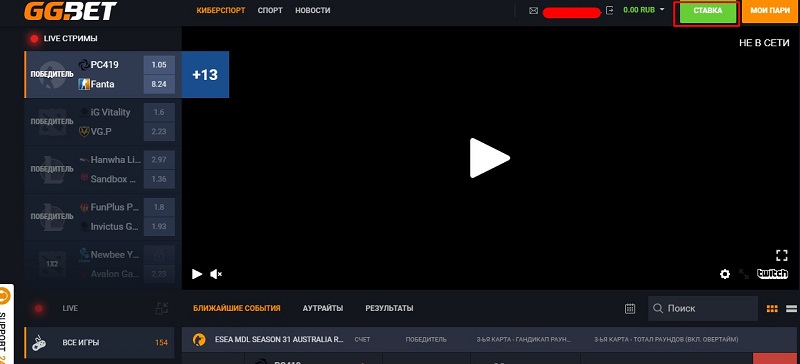Toggle theatre mode arrows icon
The height and width of the screenshot is (364, 800).
coord(744,274)
